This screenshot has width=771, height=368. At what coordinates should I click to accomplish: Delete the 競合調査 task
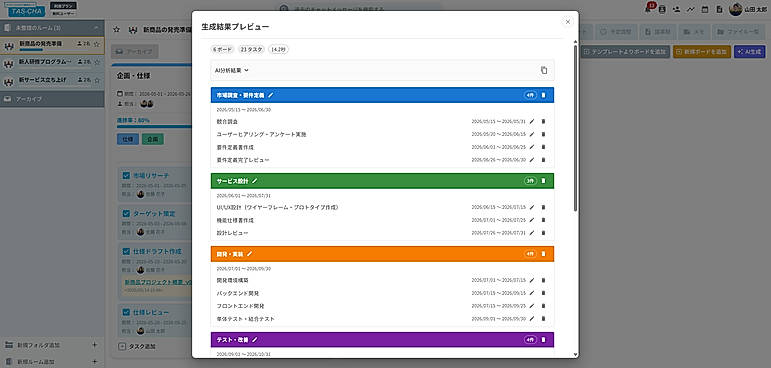pos(543,121)
